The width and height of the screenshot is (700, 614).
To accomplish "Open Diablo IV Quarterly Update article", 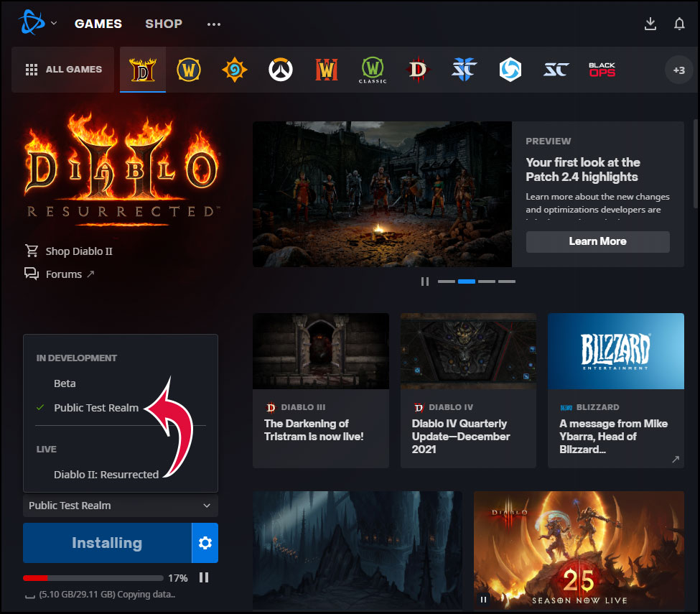I will point(468,390).
